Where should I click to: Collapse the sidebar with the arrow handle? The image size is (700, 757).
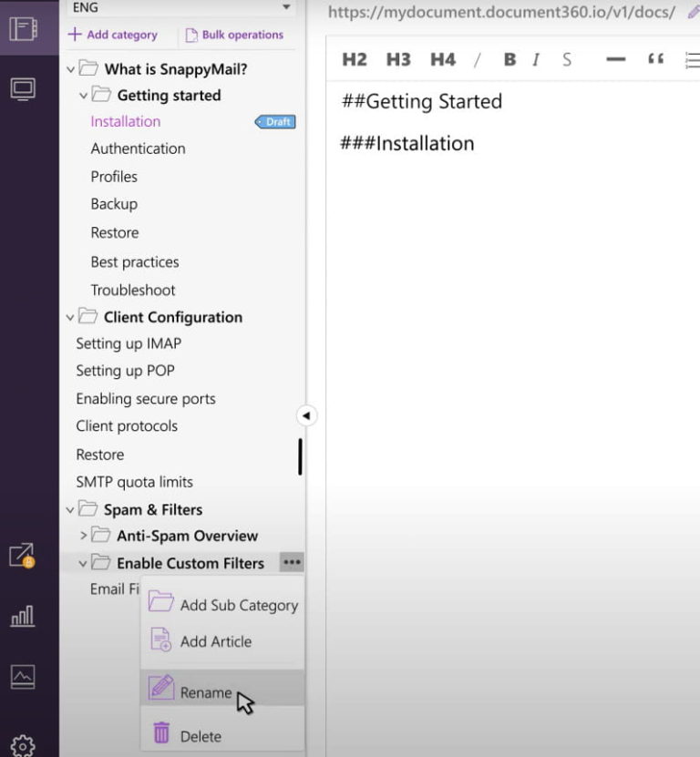coord(306,415)
